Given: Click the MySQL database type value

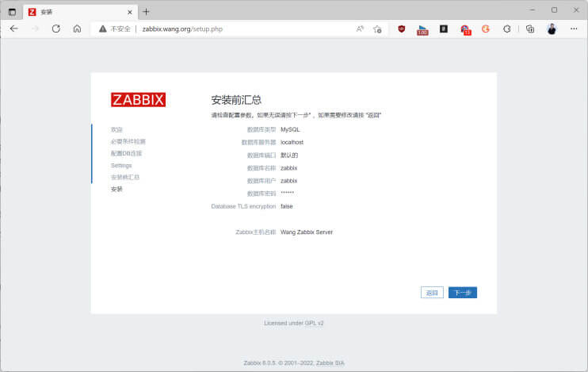Looking at the screenshot, I should tap(290, 129).
